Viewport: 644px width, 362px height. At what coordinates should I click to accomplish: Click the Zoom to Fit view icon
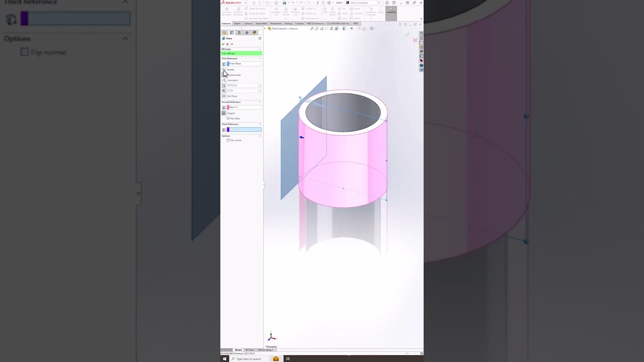[312, 28]
